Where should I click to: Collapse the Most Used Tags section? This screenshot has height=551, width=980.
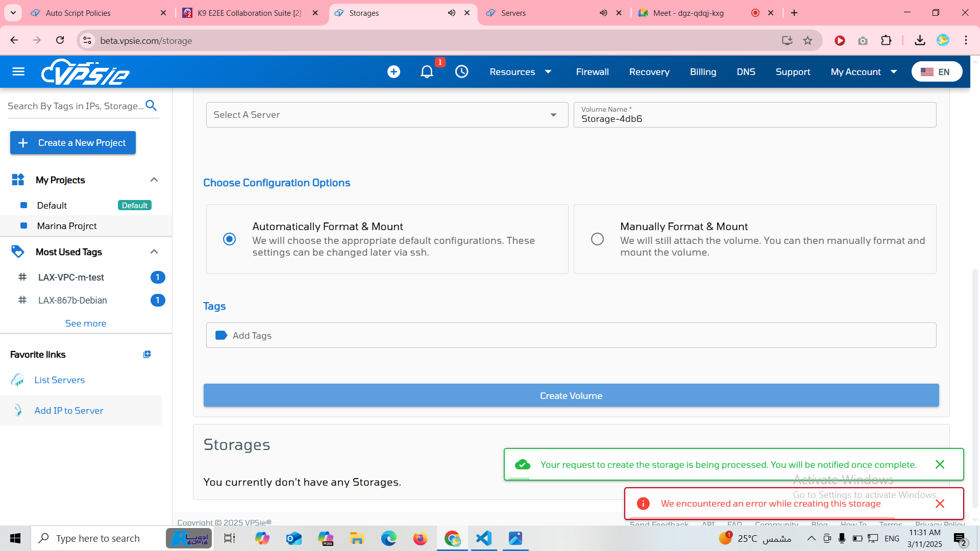(154, 252)
